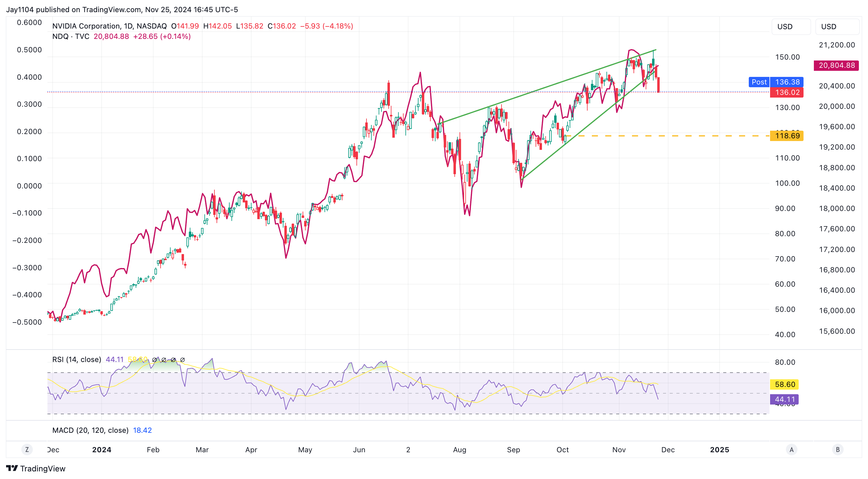Click the change value −5.93 (−4.18%)
Screen dimensions: 868x479
coord(327,26)
